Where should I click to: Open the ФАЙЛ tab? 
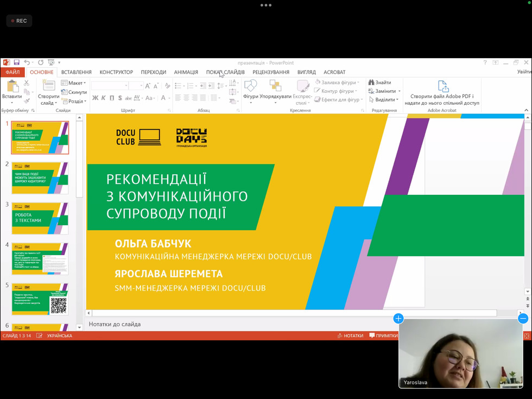(x=12, y=72)
